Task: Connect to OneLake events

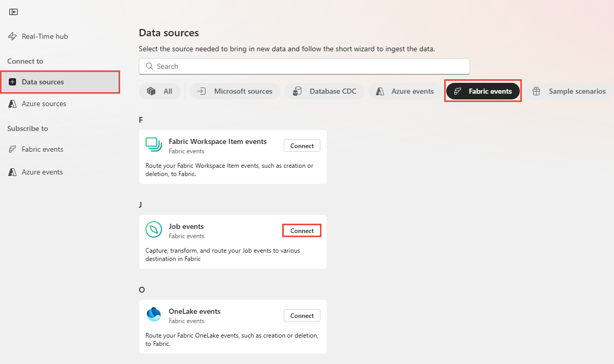Action: tap(302, 315)
